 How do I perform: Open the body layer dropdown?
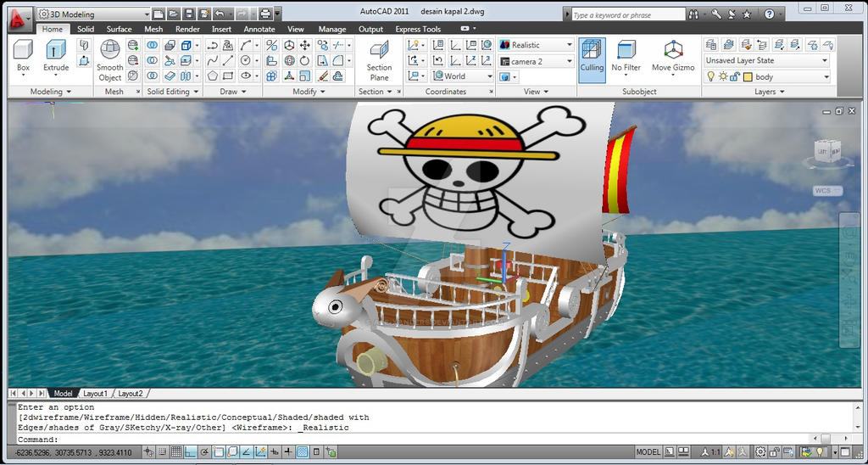click(766, 77)
